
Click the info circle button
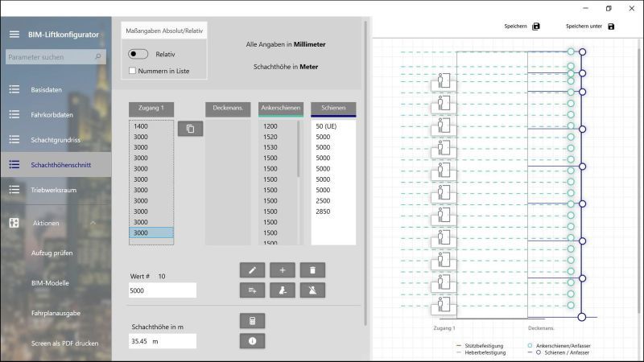(x=252, y=341)
